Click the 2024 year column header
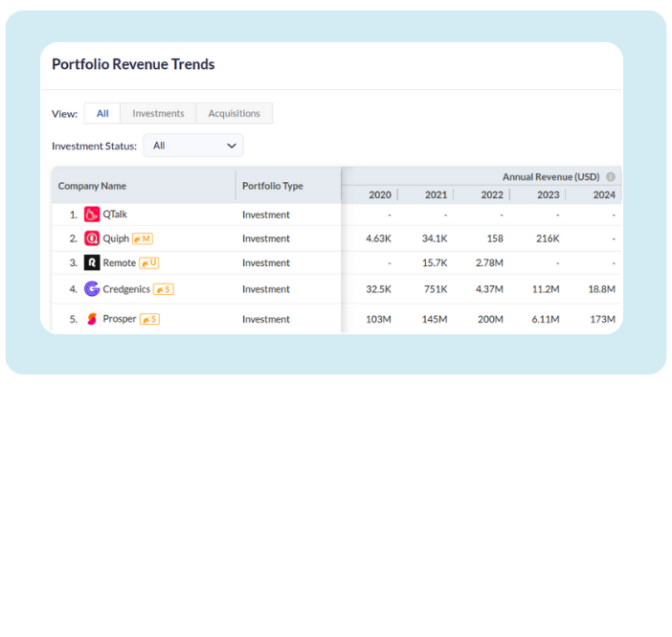This screenshot has width=672, height=637. (x=604, y=194)
